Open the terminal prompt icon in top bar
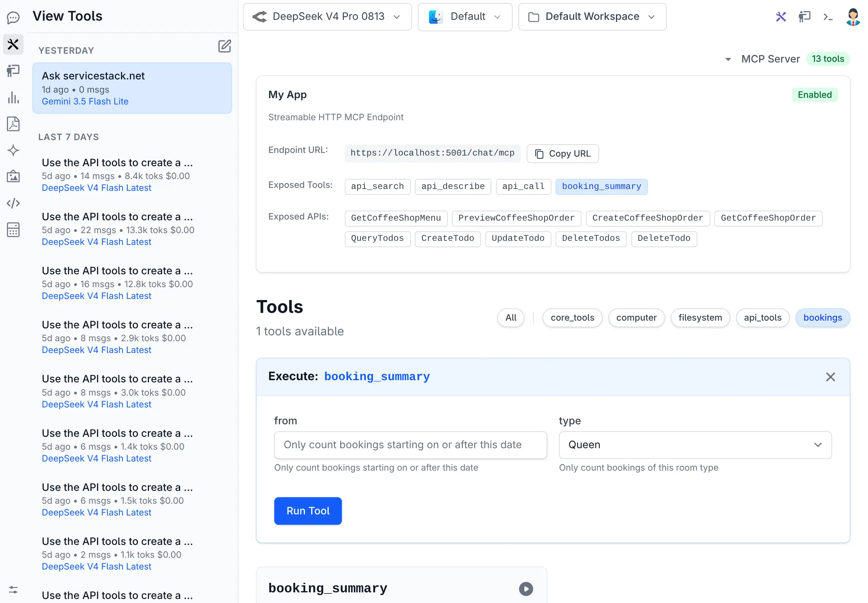 pyautogui.click(x=828, y=17)
